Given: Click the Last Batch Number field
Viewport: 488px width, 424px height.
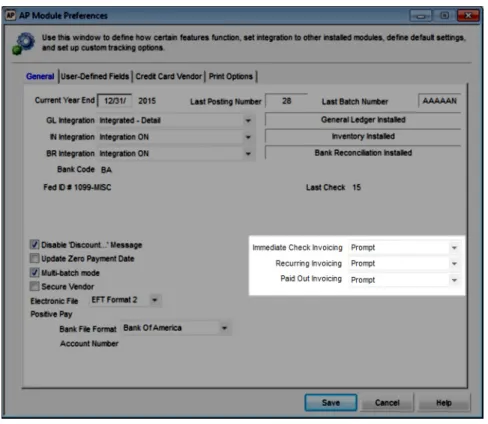Looking at the screenshot, I should pos(439,101).
